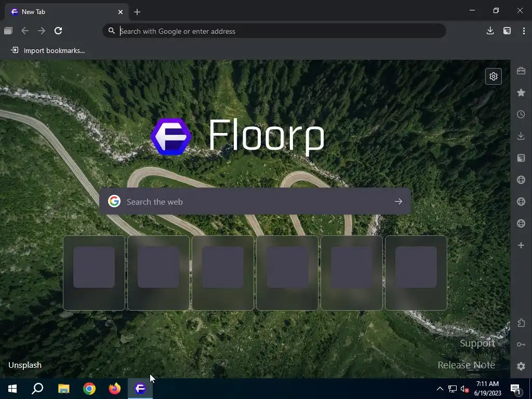This screenshot has height=399, width=532.
Task: Launch Google Chrome from the taskbar
Action: [89, 389]
